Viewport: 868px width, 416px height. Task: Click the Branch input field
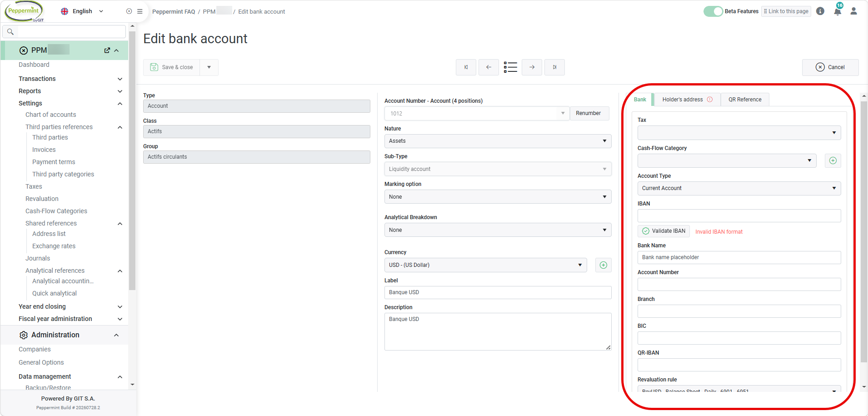tap(739, 311)
